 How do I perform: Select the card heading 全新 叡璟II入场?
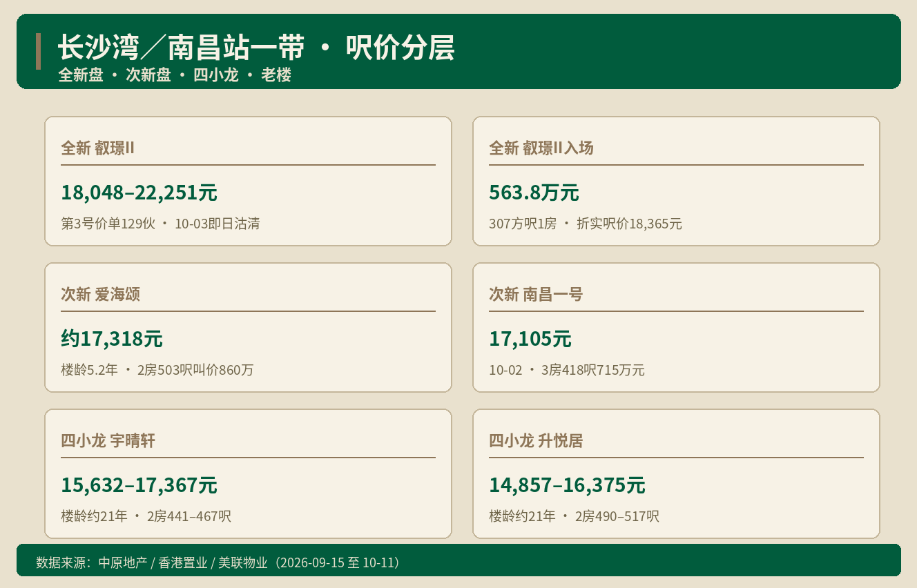click(541, 148)
